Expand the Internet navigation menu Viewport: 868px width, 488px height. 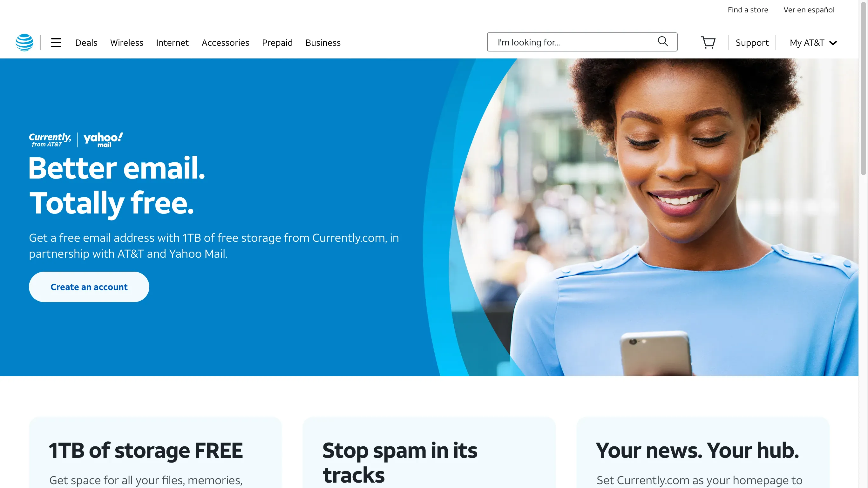tap(172, 42)
